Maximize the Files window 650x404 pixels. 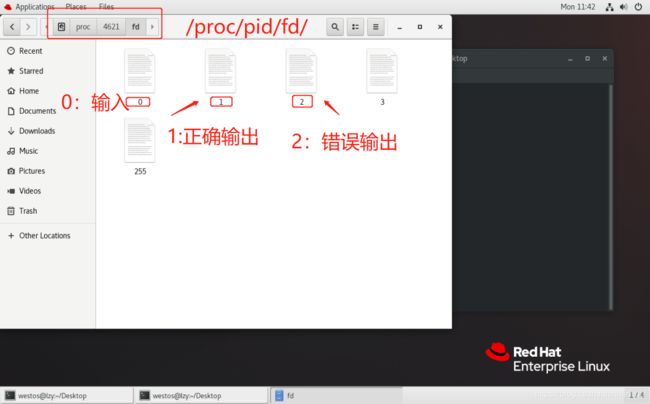pyautogui.click(x=420, y=27)
